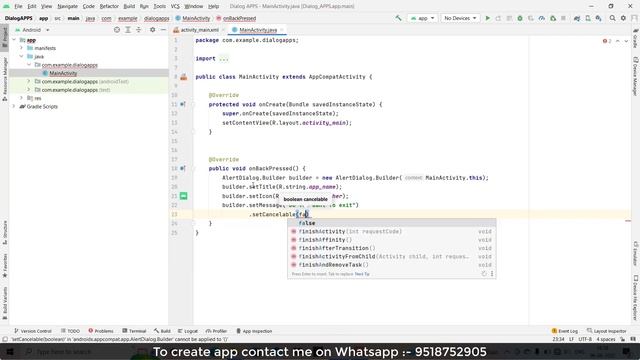Expand the collapsed import statements
Viewport: 640px width, 360px height.
click(x=224, y=59)
